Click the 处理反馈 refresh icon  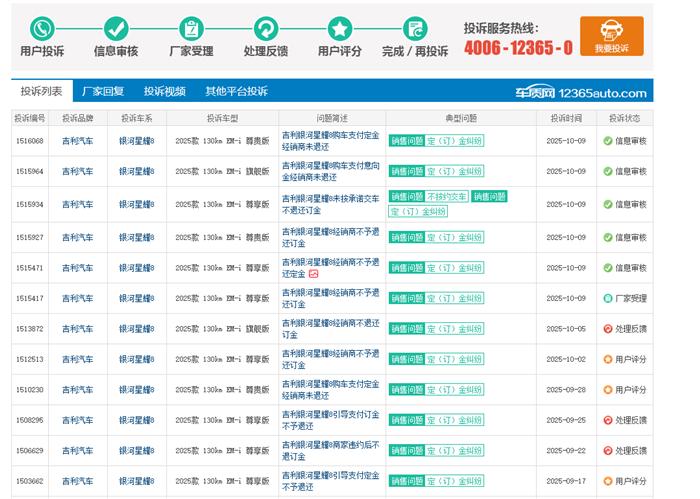pos(265,28)
